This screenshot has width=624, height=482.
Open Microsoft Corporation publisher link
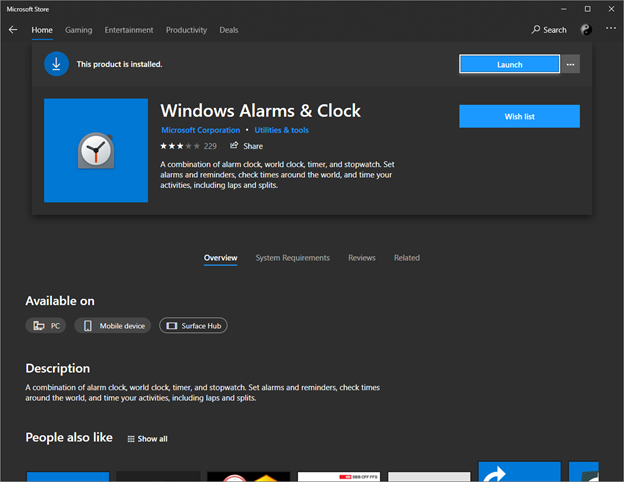click(x=201, y=130)
